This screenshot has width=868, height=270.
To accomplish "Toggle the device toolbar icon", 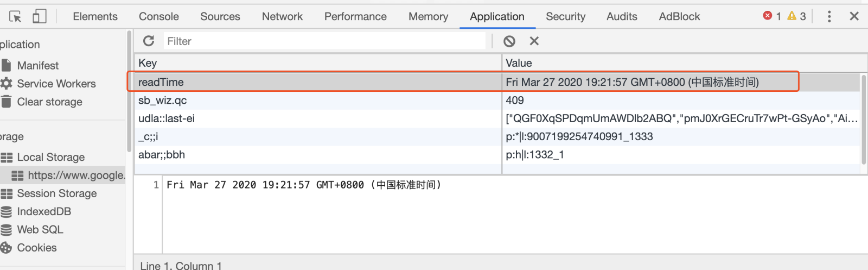I will pyautogui.click(x=39, y=16).
